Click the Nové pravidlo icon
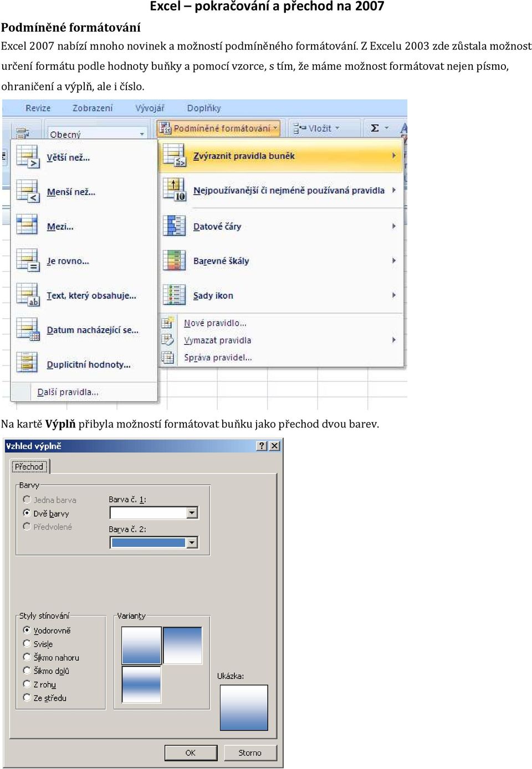Screen dimensions: 532x769 (x=168, y=323)
